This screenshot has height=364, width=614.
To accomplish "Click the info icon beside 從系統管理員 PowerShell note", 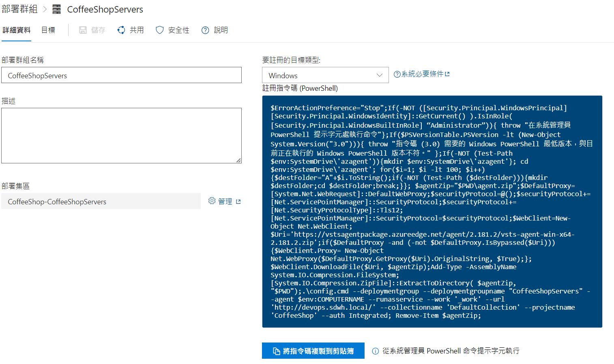I will [376, 351].
